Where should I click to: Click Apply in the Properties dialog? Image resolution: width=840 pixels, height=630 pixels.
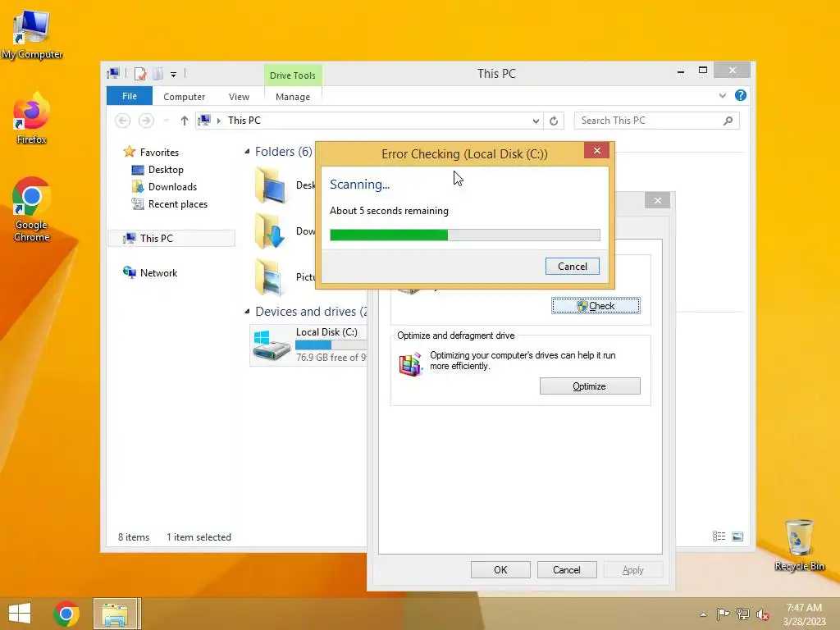[633, 570]
